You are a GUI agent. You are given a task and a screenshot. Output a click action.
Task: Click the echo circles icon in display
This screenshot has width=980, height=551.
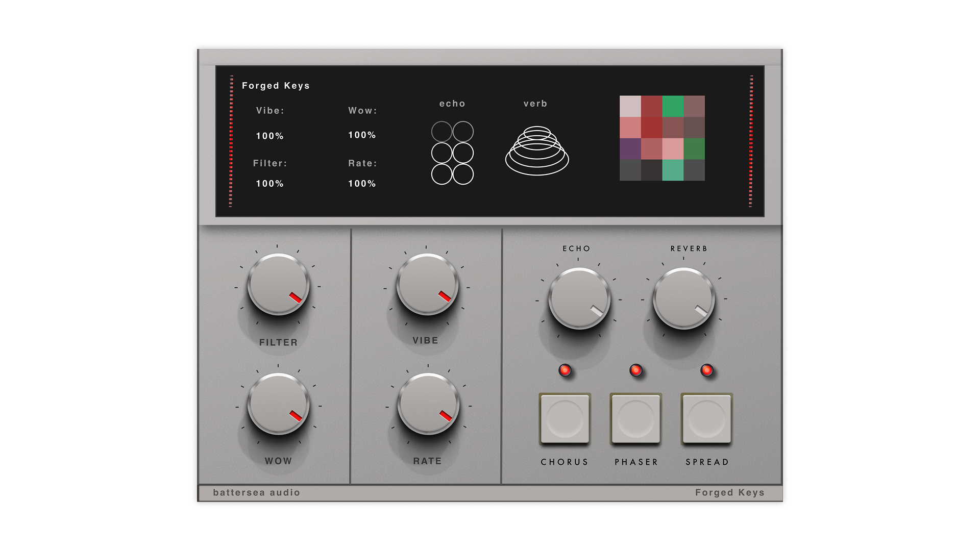point(452,153)
